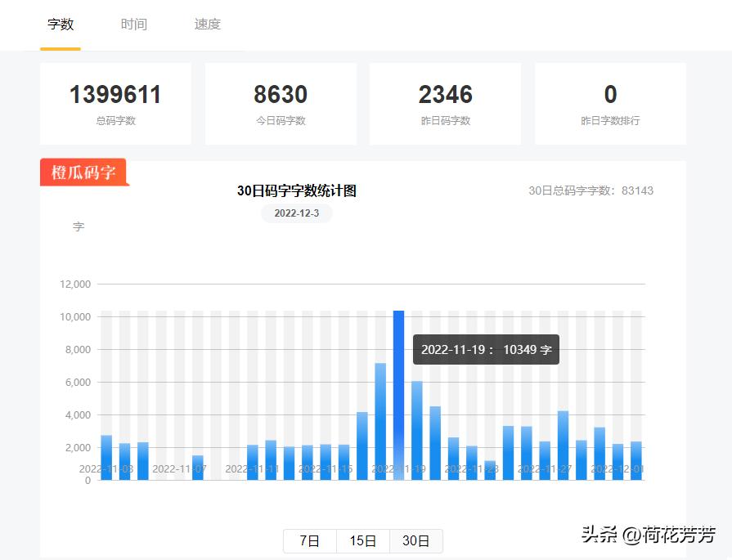Image resolution: width=732 pixels, height=560 pixels.
Task: Select the 2022-11-03 axis label
Action: pyautogui.click(x=107, y=469)
